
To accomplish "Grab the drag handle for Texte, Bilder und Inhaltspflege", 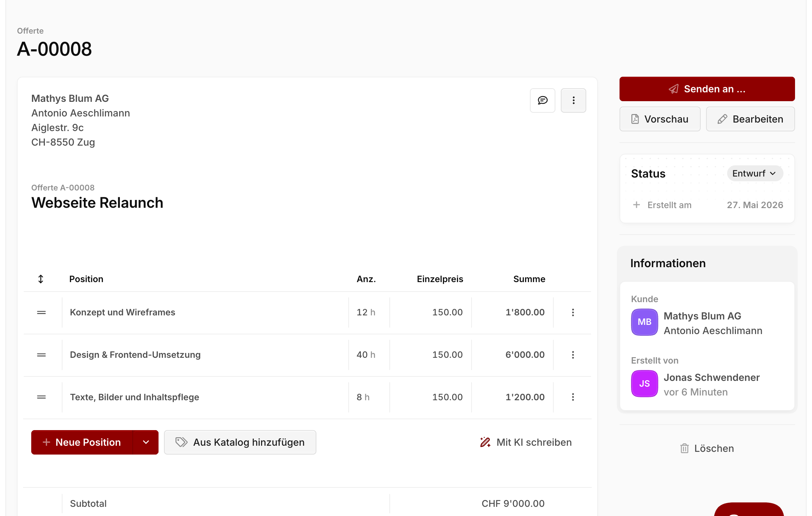I will click(41, 397).
